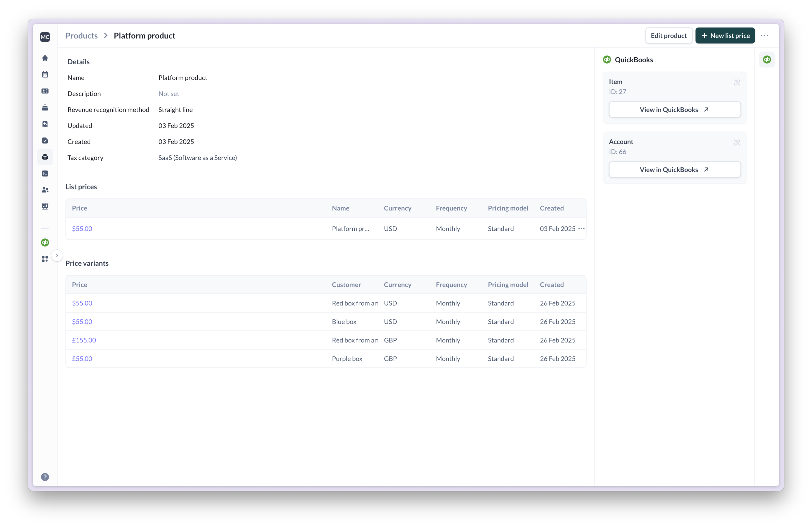Open the add apps grid icon
The width and height of the screenshot is (812, 528).
(x=45, y=259)
